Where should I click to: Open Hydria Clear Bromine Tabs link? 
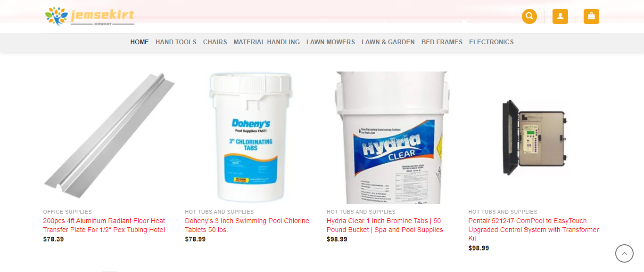pyautogui.click(x=385, y=225)
